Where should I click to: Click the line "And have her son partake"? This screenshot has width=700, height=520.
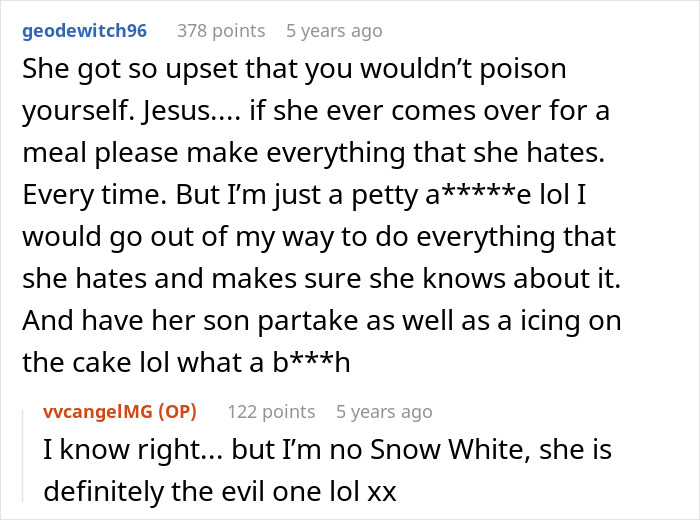click(x=322, y=321)
